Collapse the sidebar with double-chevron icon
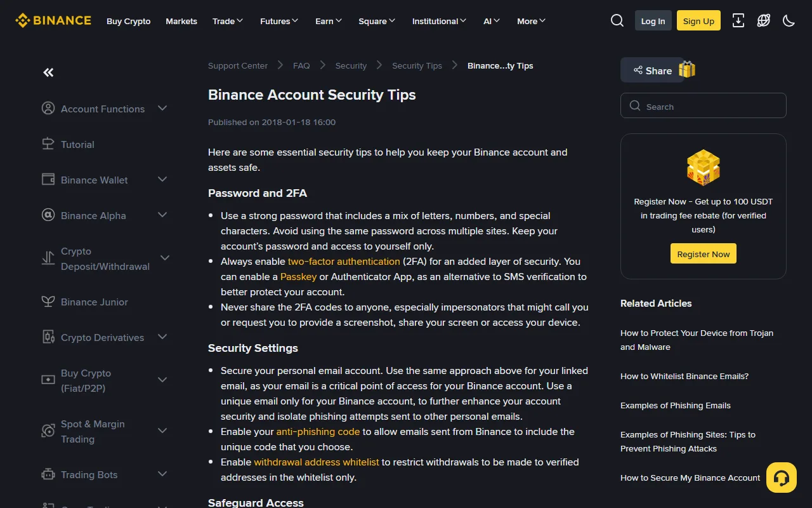 pos(48,72)
